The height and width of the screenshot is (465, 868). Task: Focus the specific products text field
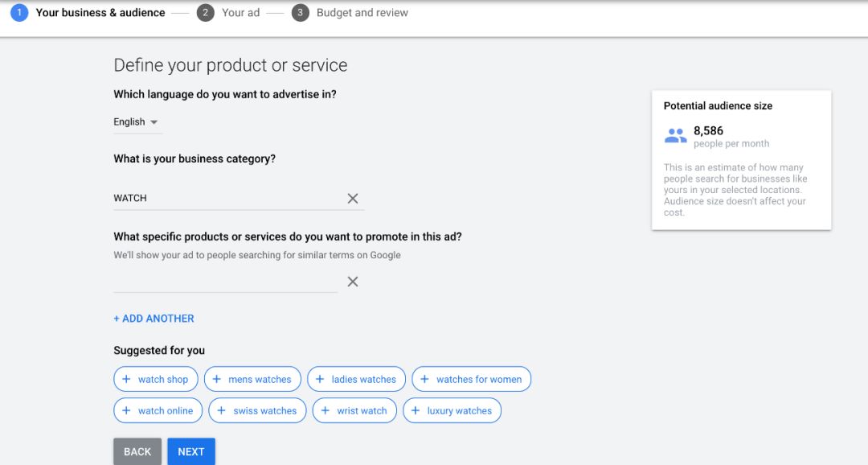[x=225, y=282]
